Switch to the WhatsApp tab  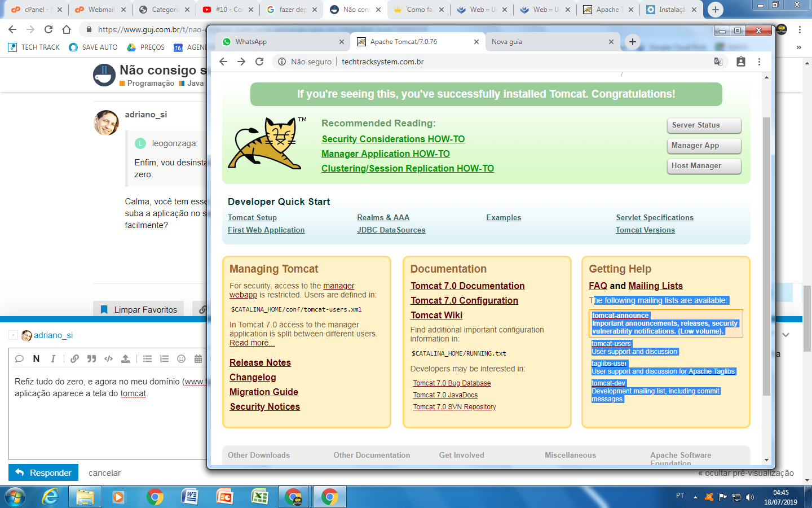[x=282, y=42]
